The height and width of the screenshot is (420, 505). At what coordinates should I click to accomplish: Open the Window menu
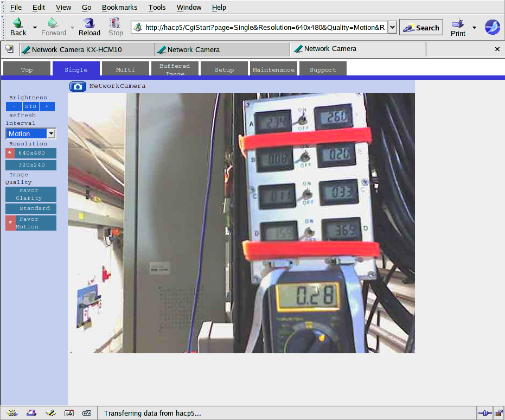189,8
